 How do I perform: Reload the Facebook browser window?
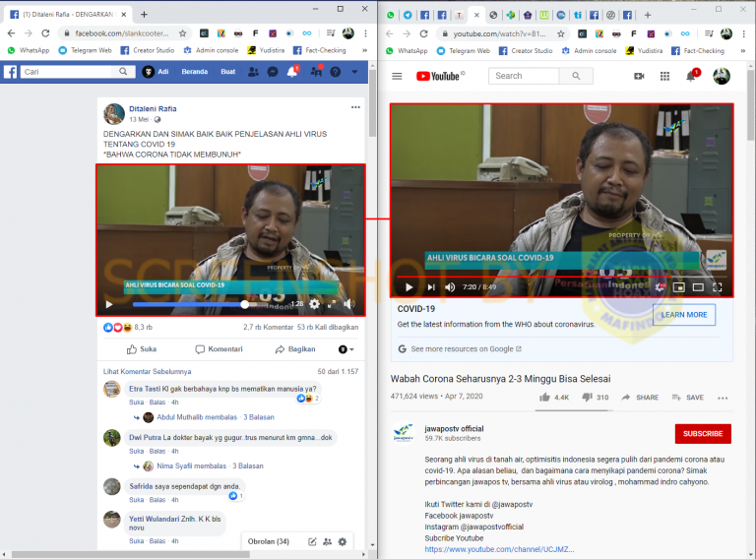[x=45, y=33]
